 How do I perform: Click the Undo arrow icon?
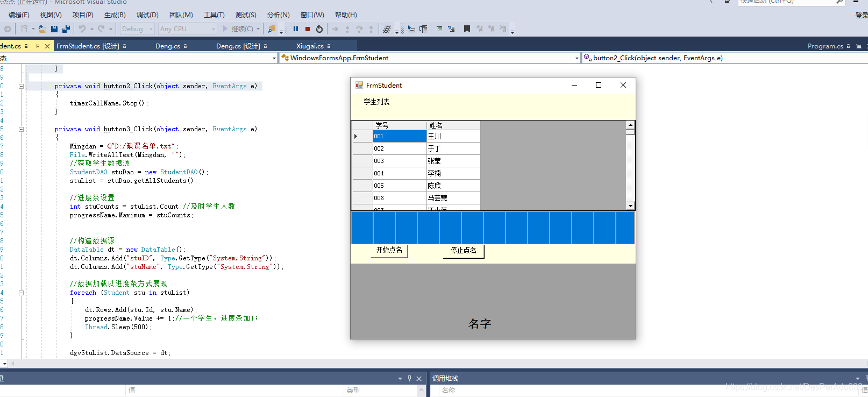(82, 29)
